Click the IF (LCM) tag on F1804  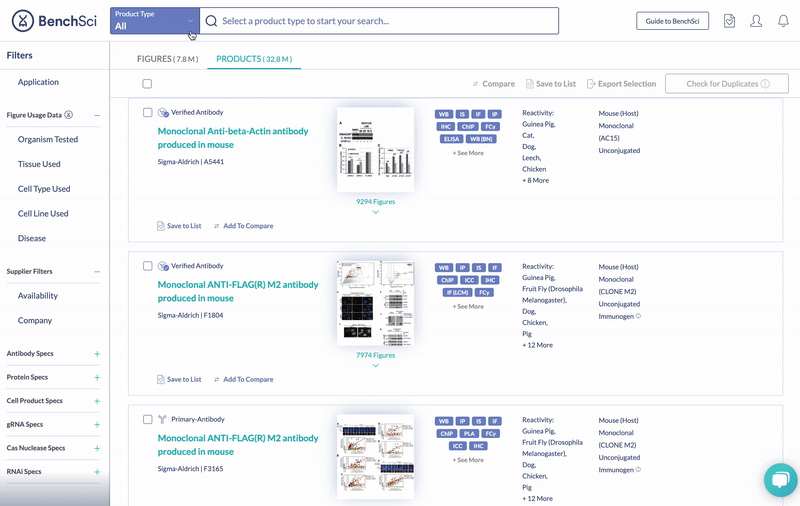point(457,292)
